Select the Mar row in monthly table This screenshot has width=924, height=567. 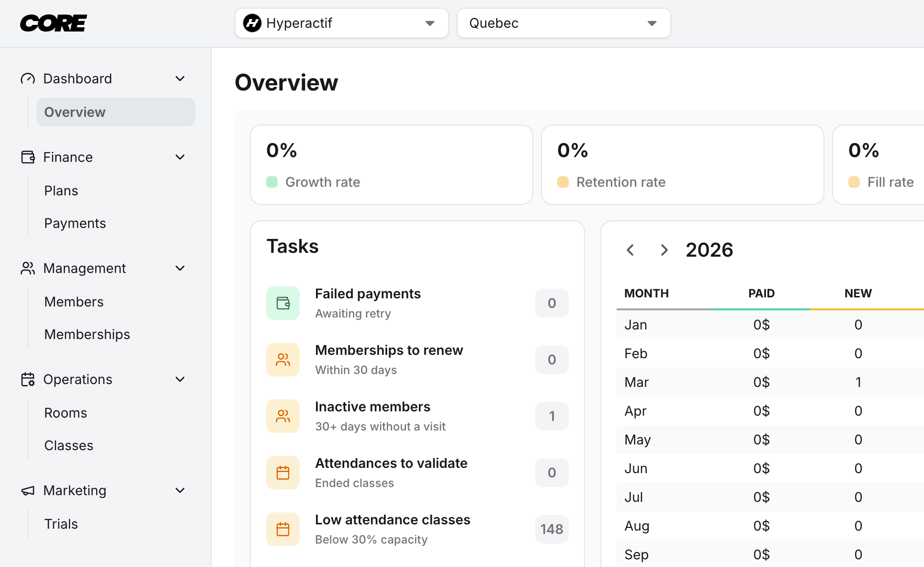[637, 382]
